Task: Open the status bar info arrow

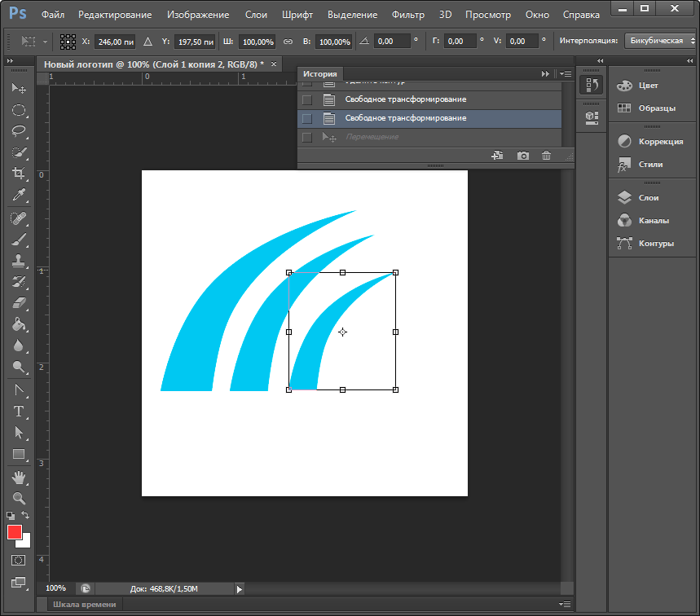Action: [x=240, y=588]
